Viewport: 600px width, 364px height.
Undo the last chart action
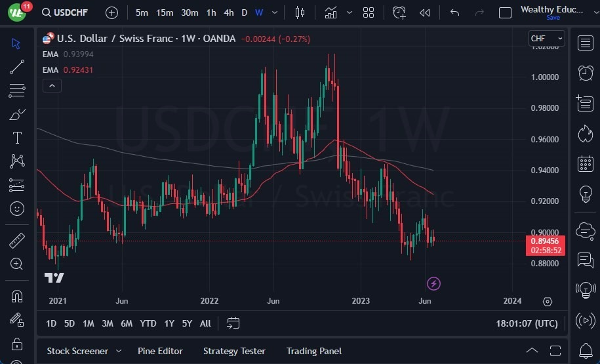pyautogui.click(x=454, y=12)
